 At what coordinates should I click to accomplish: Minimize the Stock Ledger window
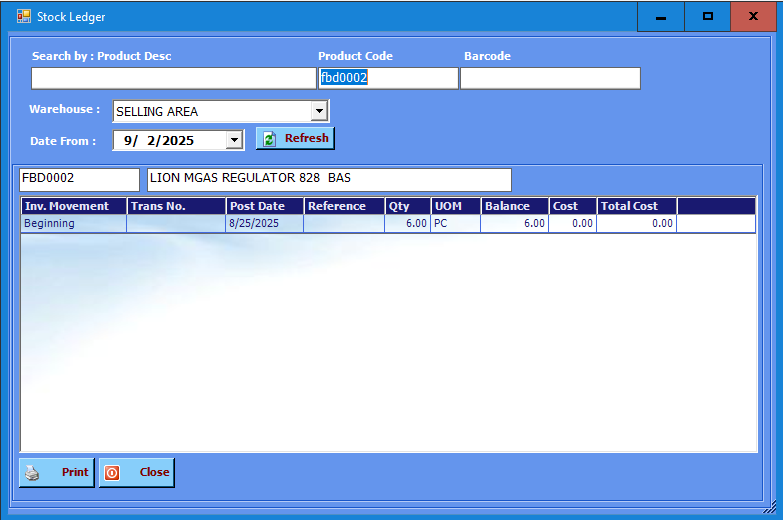pyautogui.click(x=661, y=17)
